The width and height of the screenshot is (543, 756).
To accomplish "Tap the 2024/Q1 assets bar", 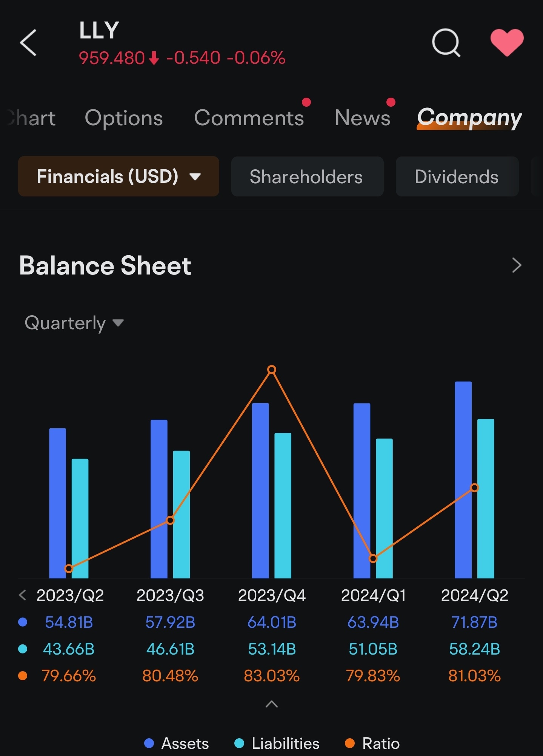I will pyautogui.click(x=362, y=491).
